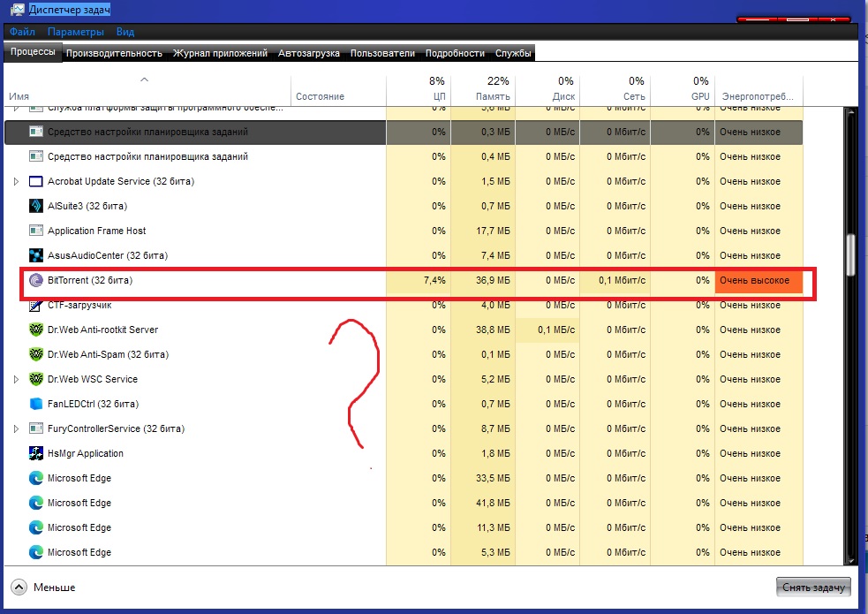868x614 pixels.
Task: Open the Вид menu
Action: [125, 32]
